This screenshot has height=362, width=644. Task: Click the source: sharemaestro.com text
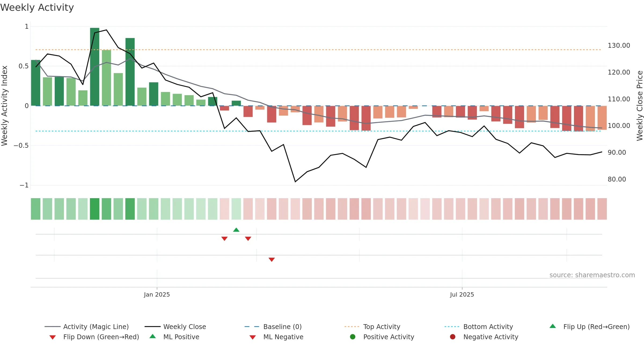[x=592, y=275]
